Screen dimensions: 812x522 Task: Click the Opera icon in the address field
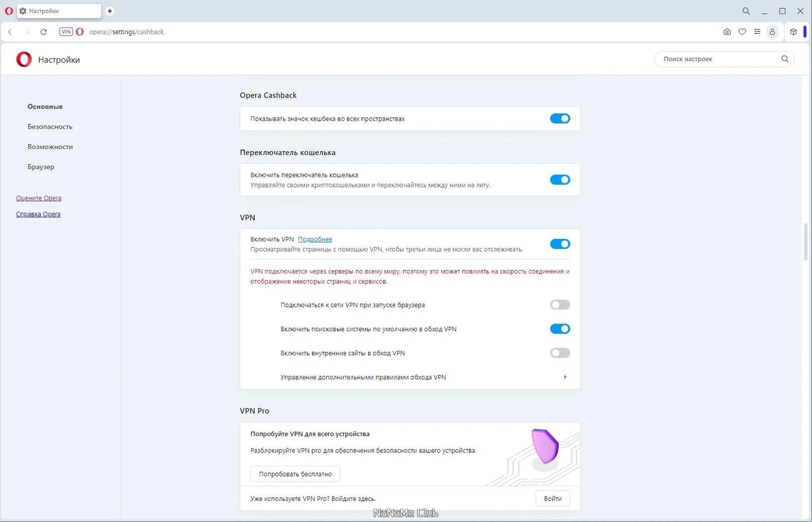point(80,32)
